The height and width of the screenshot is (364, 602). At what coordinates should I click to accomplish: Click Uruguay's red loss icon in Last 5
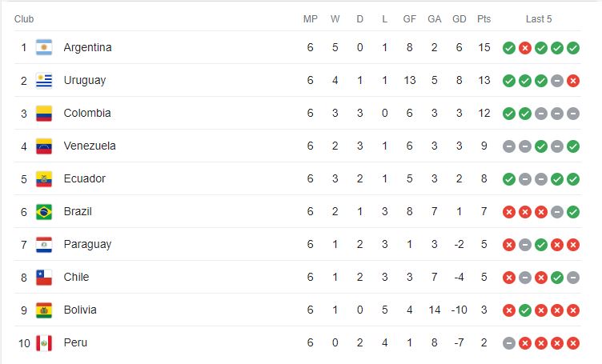coord(573,81)
